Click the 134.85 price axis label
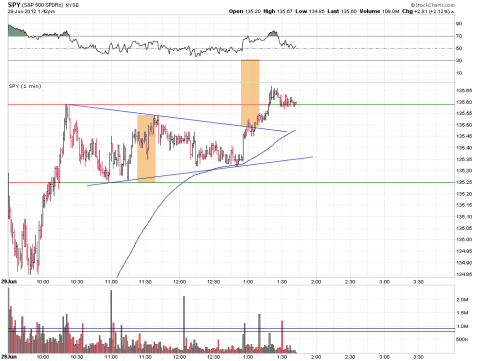Image resolution: width=480 pixels, height=361 pixels. [x=464, y=274]
